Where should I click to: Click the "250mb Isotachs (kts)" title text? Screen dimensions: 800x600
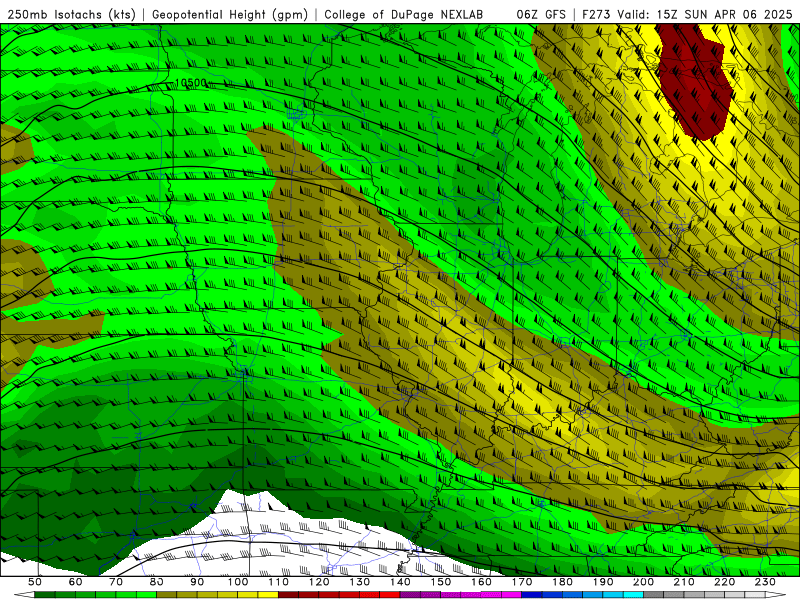72,15
